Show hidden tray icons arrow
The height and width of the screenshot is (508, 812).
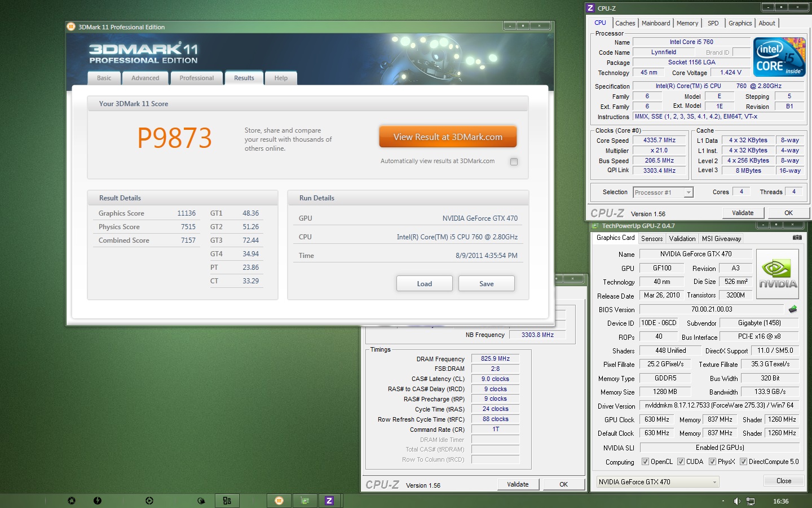[x=723, y=501]
